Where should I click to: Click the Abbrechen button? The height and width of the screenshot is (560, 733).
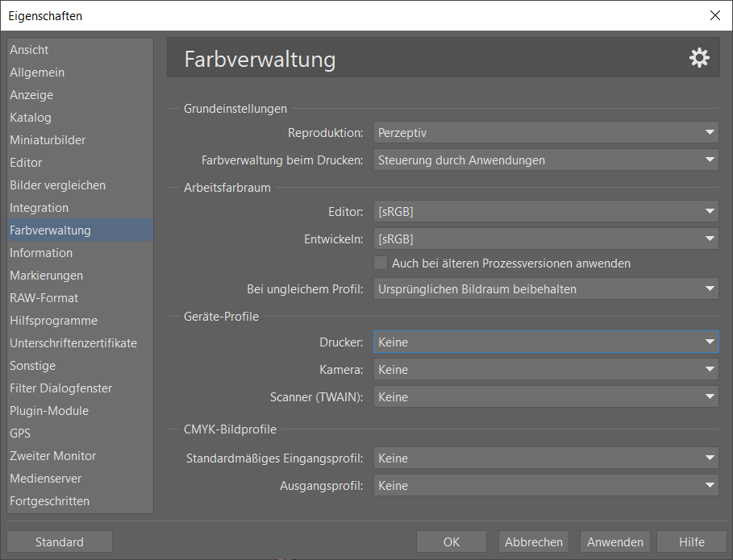[534, 542]
